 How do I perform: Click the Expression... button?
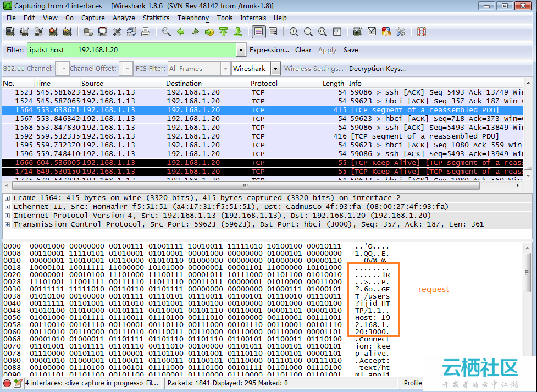pos(269,50)
